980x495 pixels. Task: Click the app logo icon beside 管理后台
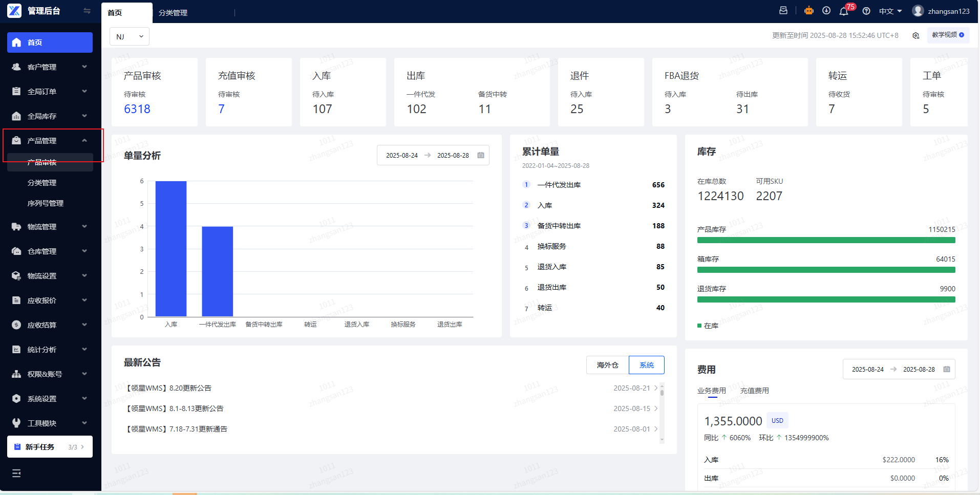tap(14, 11)
